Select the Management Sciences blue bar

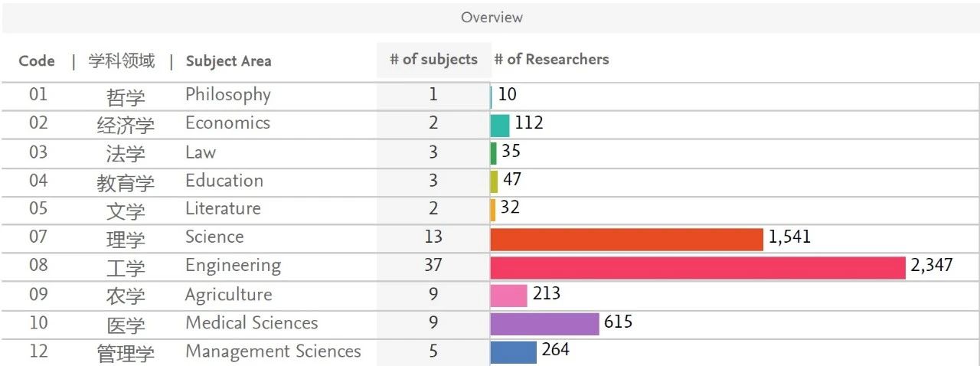(514, 352)
